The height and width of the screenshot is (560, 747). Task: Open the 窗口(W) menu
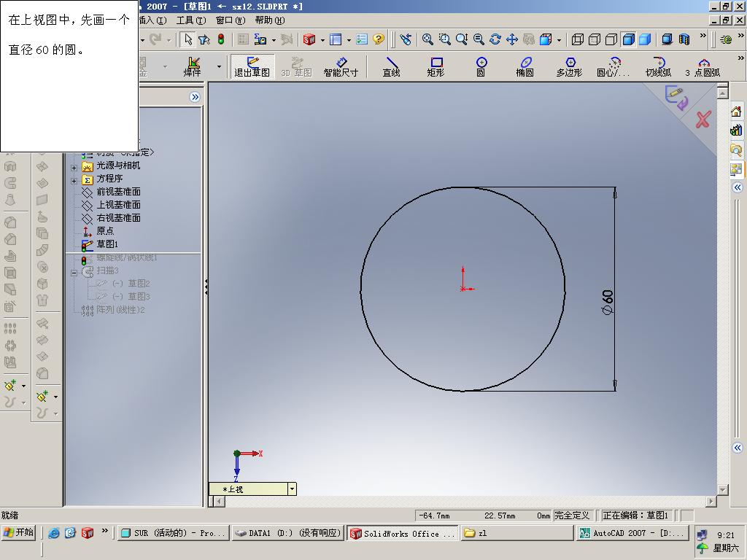pos(231,20)
